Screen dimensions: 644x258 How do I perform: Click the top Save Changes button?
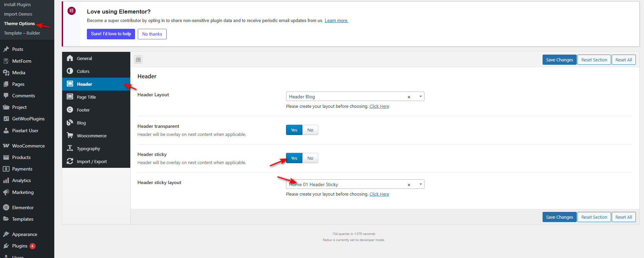pos(559,60)
